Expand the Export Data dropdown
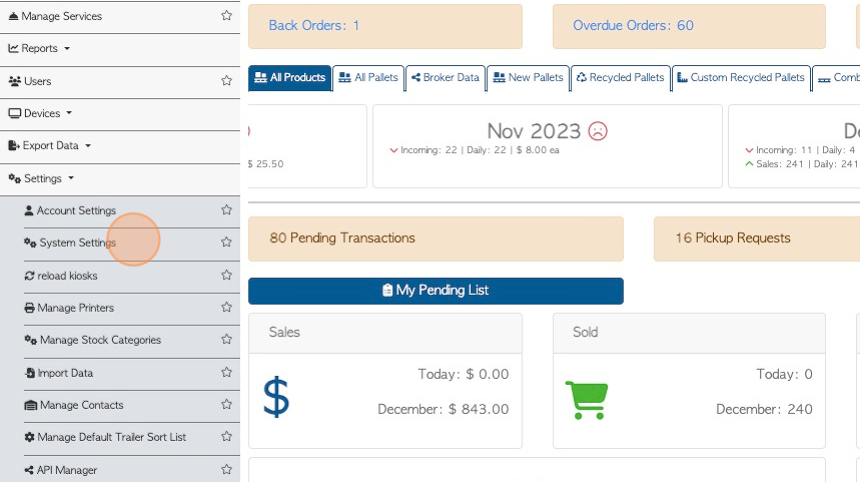The height and width of the screenshot is (482, 860). pos(50,146)
